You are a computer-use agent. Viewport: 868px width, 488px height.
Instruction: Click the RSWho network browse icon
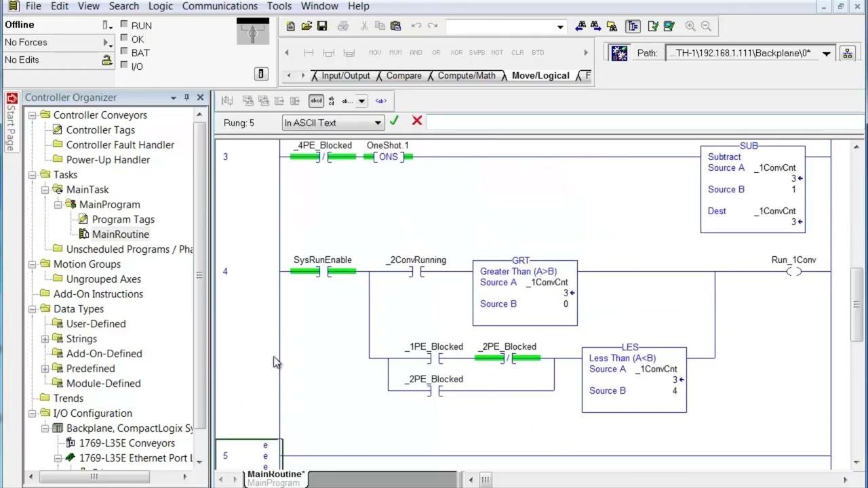click(x=847, y=54)
